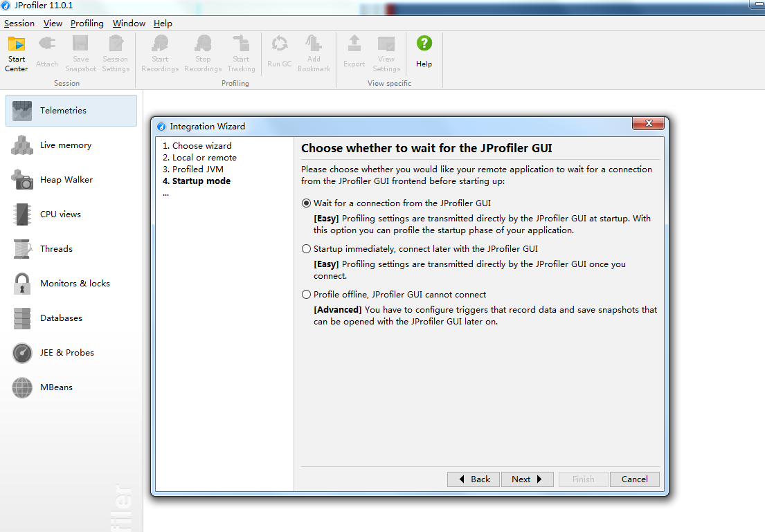Image resolution: width=765 pixels, height=532 pixels.
Task: Click Next to continue the wizard
Action: point(528,479)
